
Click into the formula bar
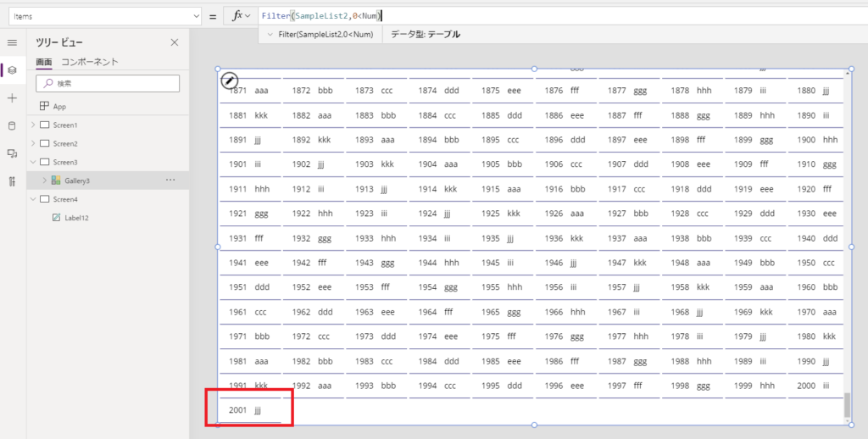click(562, 16)
